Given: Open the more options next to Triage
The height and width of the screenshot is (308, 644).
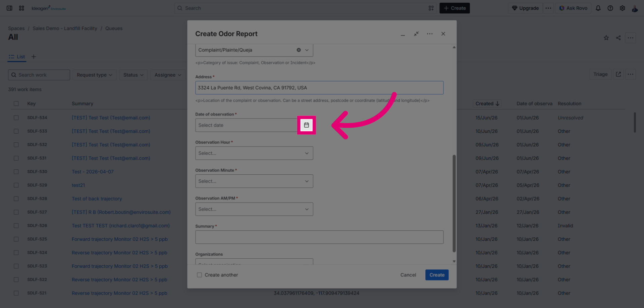Looking at the screenshot, I should pos(631,74).
